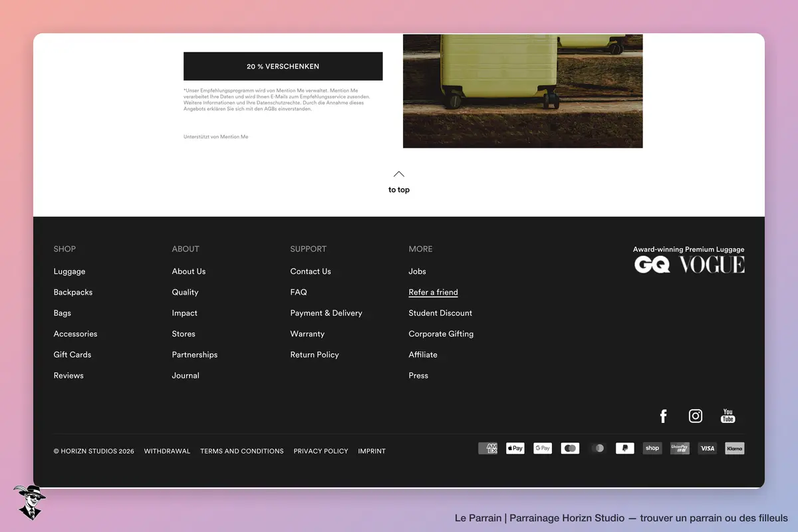The image size is (798, 532).
Task: Open the Privacy Policy link
Action: click(x=321, y=451)
